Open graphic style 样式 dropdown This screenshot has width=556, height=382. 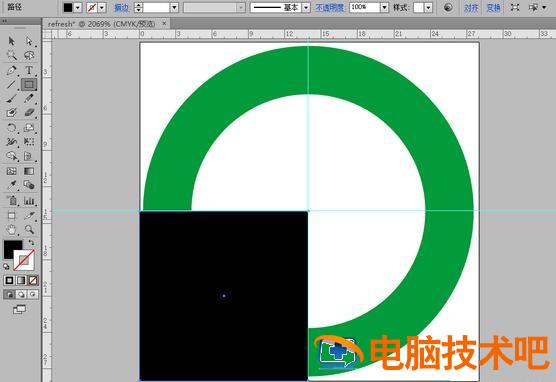click(x=428, y=7)
